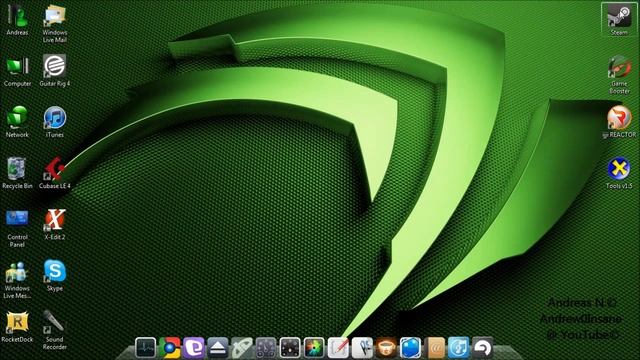The width and height of the screenshot is (640, 360).
Task: Select the Network desktop icon
Action: 17,118
